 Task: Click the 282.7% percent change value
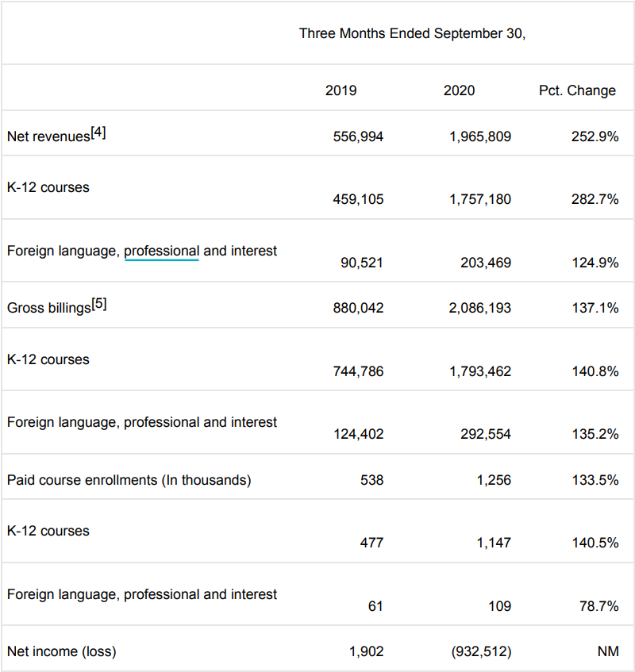click(x=595, y=199)
